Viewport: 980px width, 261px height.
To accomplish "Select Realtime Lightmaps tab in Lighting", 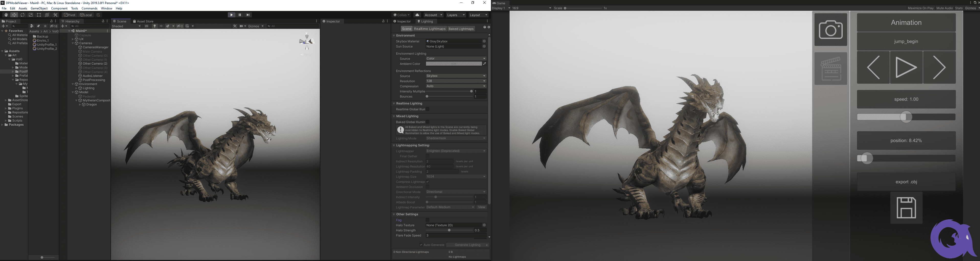I will coord(430,29).
